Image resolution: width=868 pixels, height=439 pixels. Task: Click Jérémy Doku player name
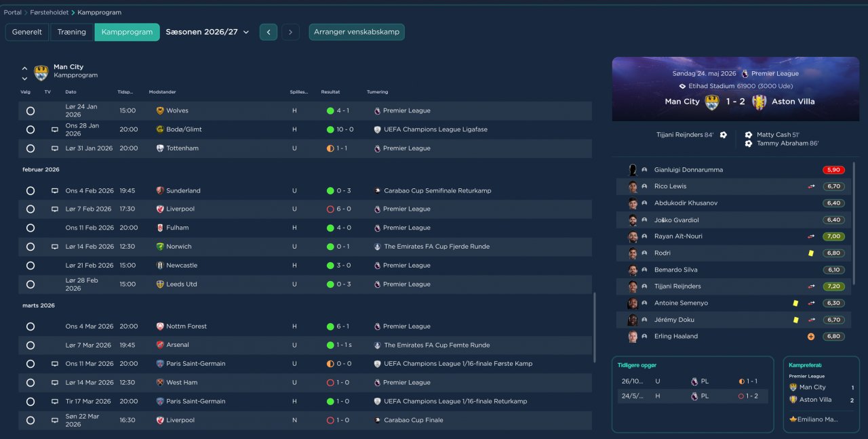pyautogui.click(x=674, y=320)
